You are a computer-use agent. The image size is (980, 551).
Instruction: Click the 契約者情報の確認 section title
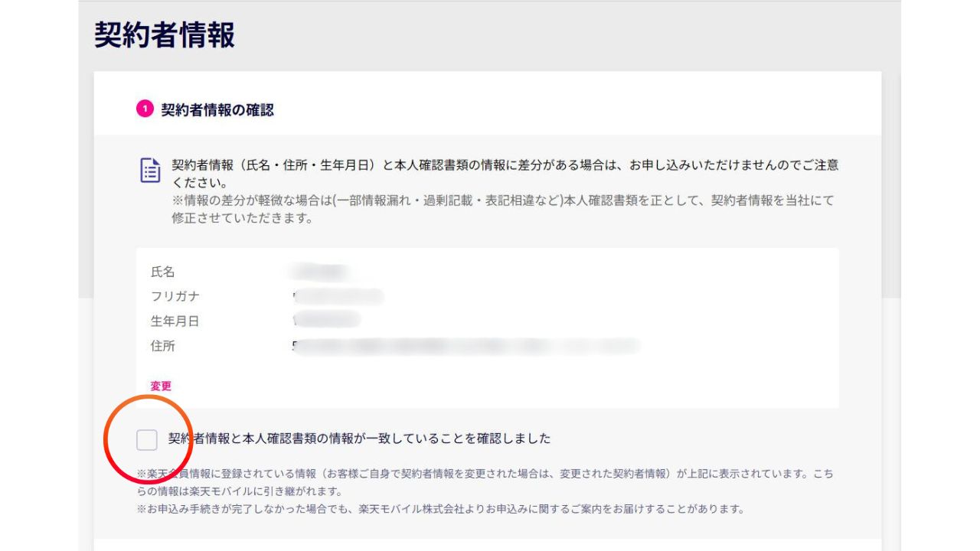coord(217,110)
